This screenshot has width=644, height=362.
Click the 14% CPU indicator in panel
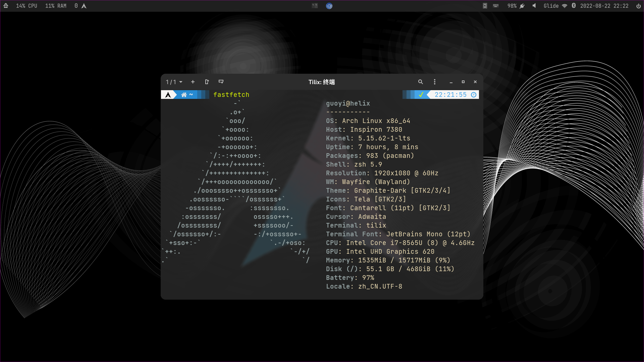coord(26,6)
